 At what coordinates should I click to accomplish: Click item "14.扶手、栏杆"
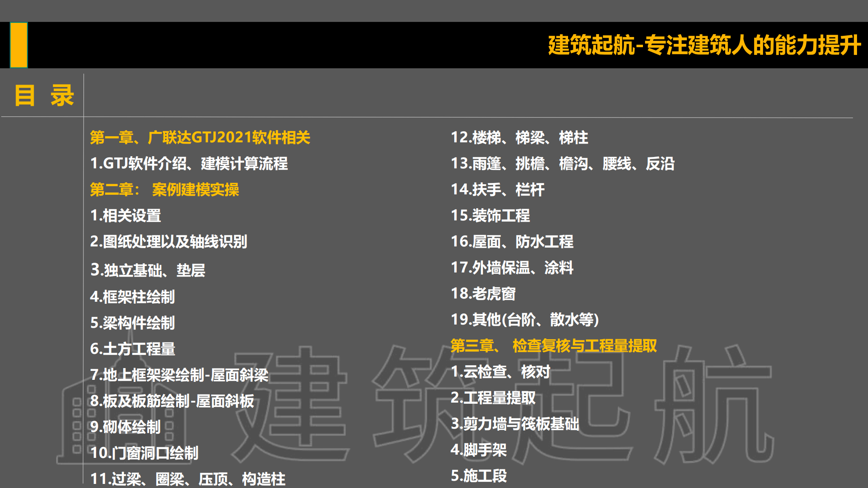point(498,190)
